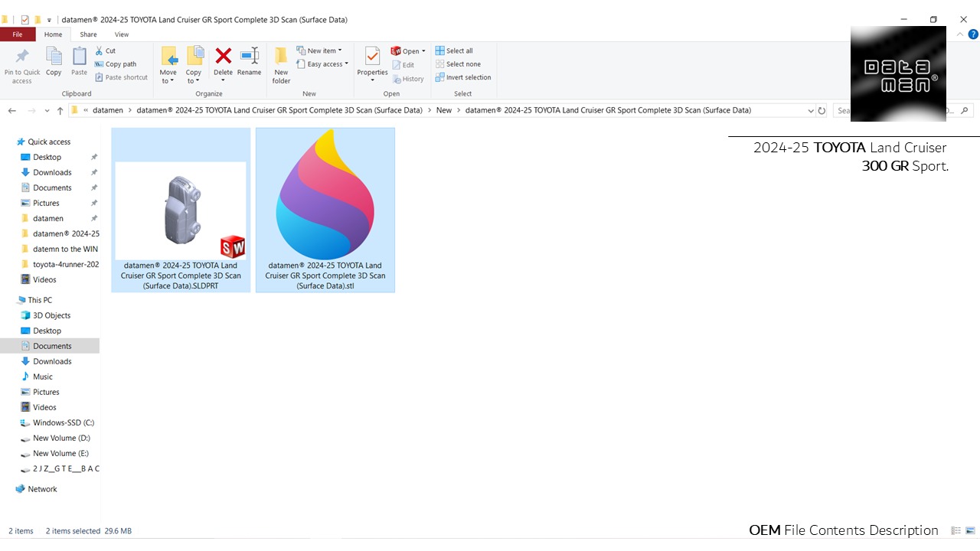Click Pin to Quick access icon
The width and height of the screenshot is (980, 551).
(x=22, y=65)
